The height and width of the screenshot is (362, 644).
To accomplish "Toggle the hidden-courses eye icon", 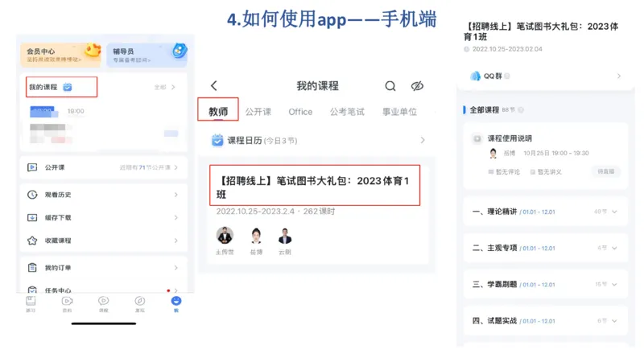I will point(417,86).
